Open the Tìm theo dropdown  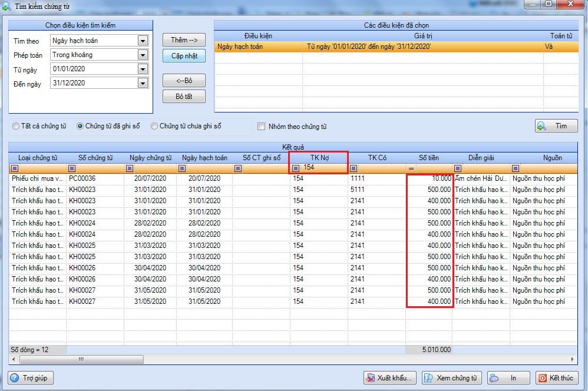[x=143, y=41]
